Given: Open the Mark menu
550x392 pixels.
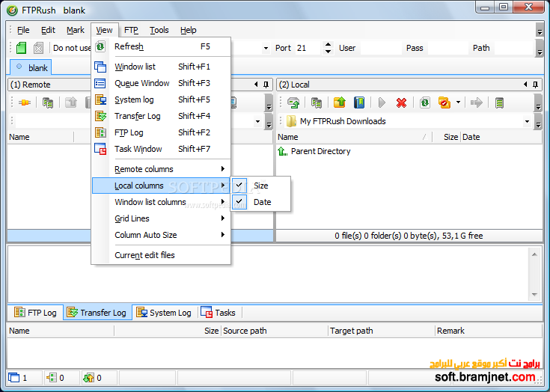Looking at the screenshot, I should click(x=76, y=30).
